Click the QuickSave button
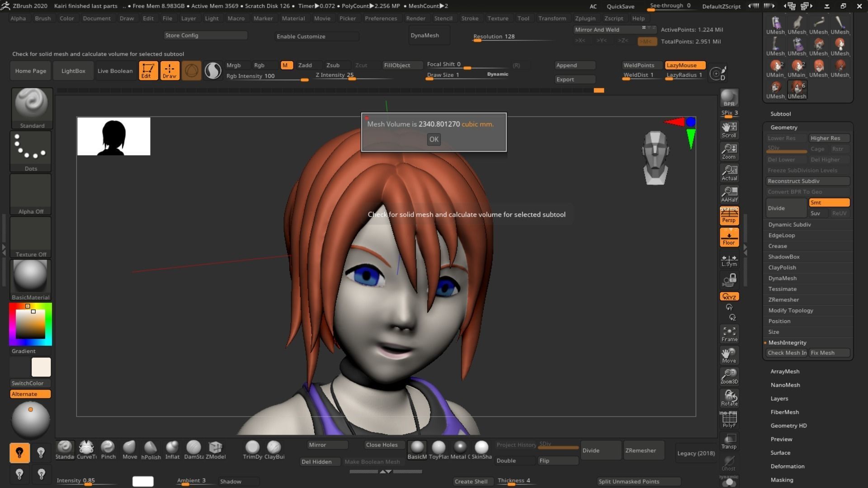The image size is (868, 488). coord(620,6)
